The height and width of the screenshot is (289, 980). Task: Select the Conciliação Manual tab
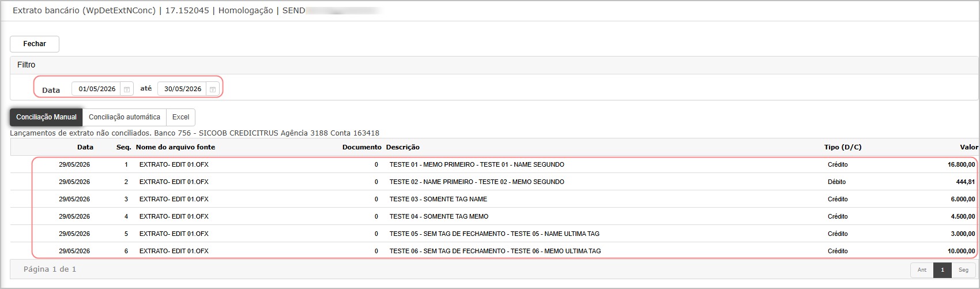tap(46, 117)
